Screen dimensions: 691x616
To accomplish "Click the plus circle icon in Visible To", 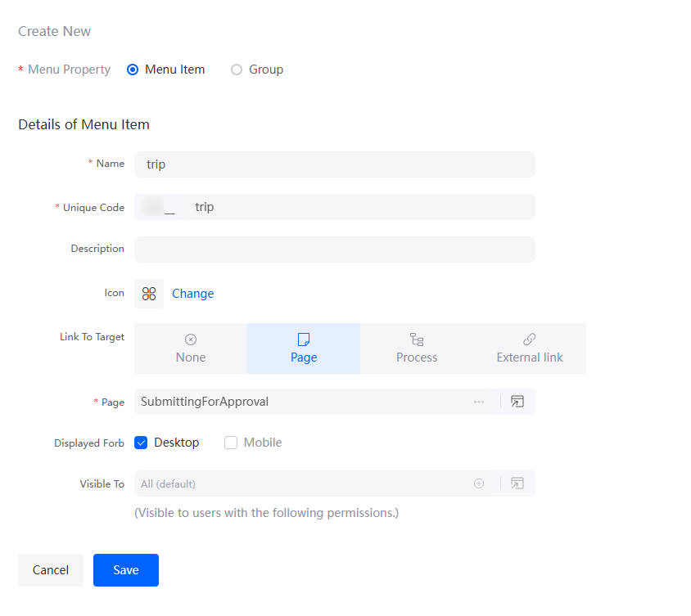I will [479, 483].
